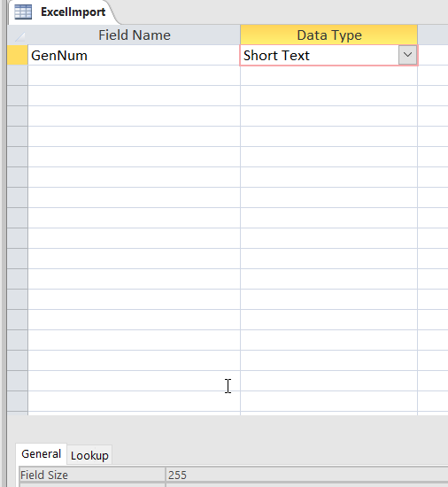448x487 pixels.
Task: Click the select-all corner triangle icon
Action: [x=20, y=37]
